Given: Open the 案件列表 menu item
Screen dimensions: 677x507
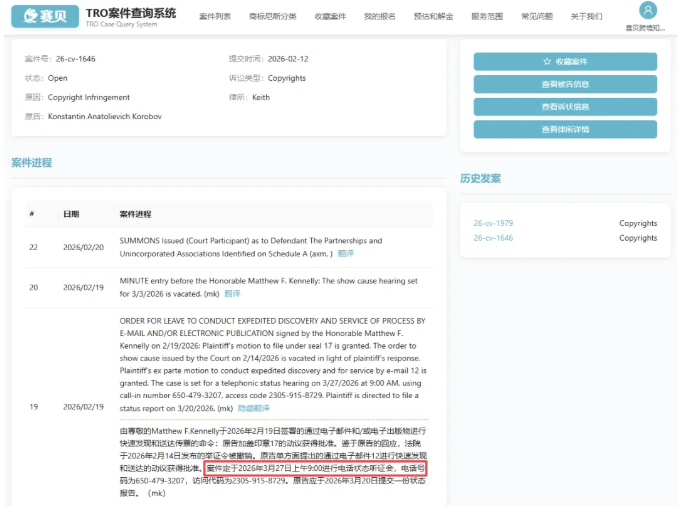Looking at the screenshot, I should 215,17.
